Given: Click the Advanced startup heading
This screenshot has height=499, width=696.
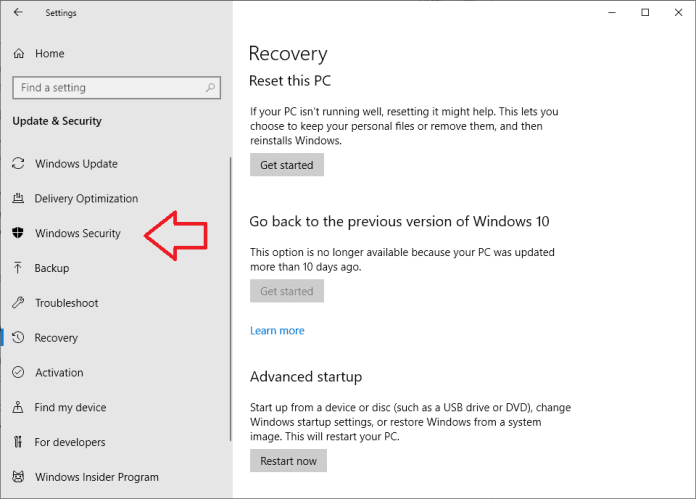Looking at the screenshot, I should coord(306,377).
